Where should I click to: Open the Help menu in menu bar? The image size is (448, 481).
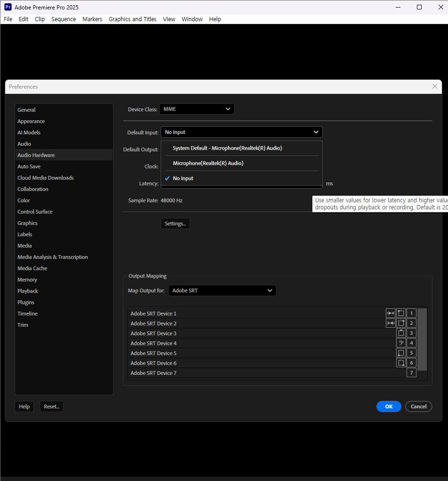click(x=215, y=19)
